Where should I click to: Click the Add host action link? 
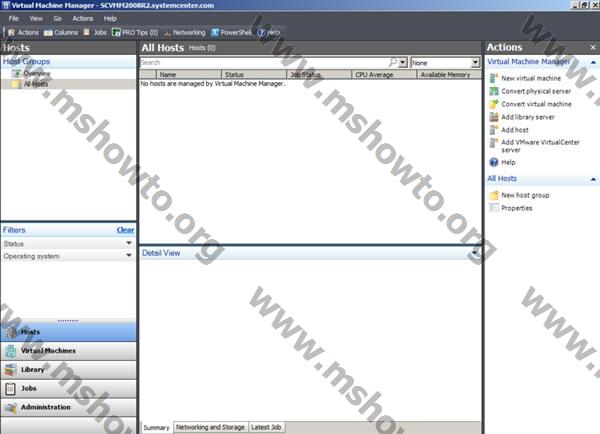(515, 130)
